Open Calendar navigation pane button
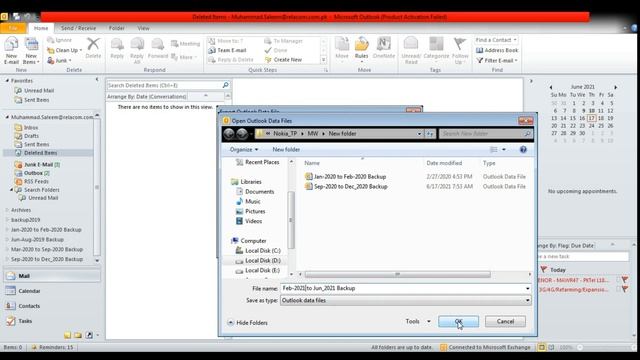The width and height of the screenshot is (640, 360). [51, 291]
